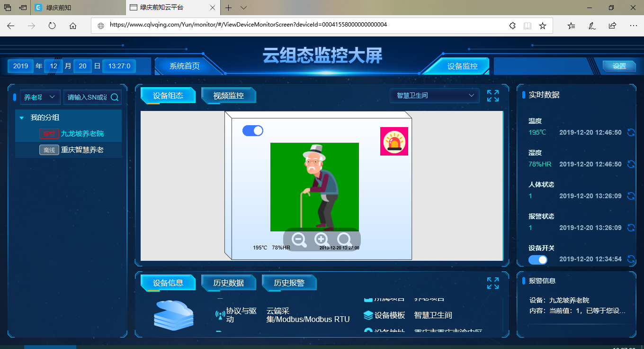The height and width of the screenshot is (349, 644).
Task: Toggle the blue switch on the monitoring canvas
Action: tap(253, 130)
